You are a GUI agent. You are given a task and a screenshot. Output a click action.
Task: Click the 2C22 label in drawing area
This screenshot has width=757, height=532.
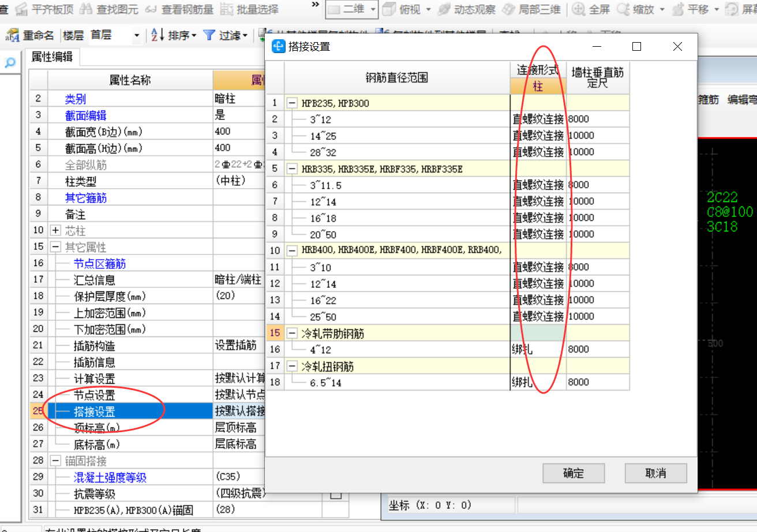[x=722, y=198]
